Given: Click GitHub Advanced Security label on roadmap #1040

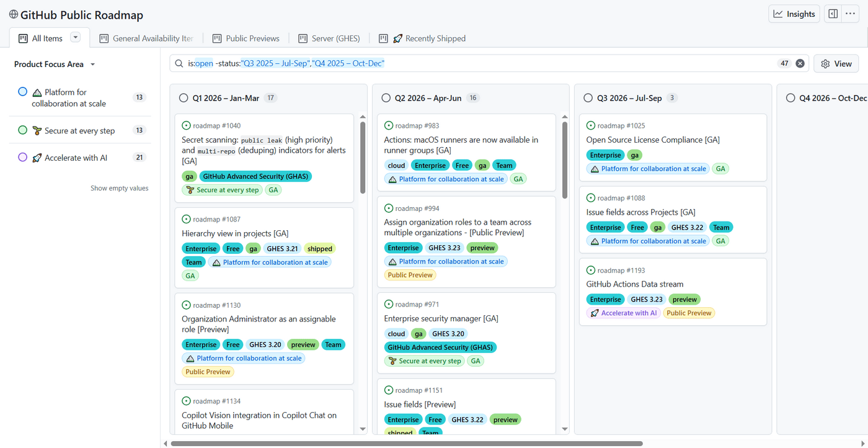Looking at the screenshot, I should tap(255, 176).
